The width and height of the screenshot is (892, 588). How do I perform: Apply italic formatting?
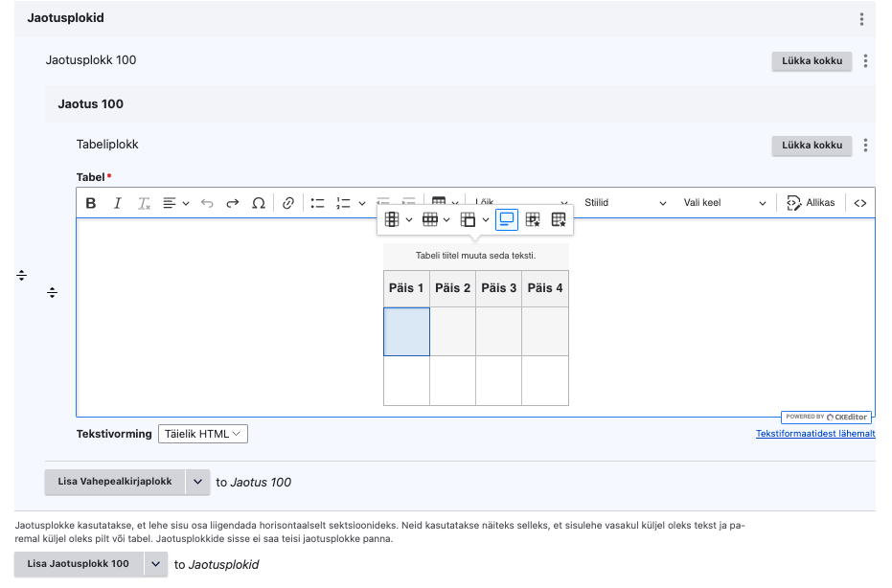[118, 203]
